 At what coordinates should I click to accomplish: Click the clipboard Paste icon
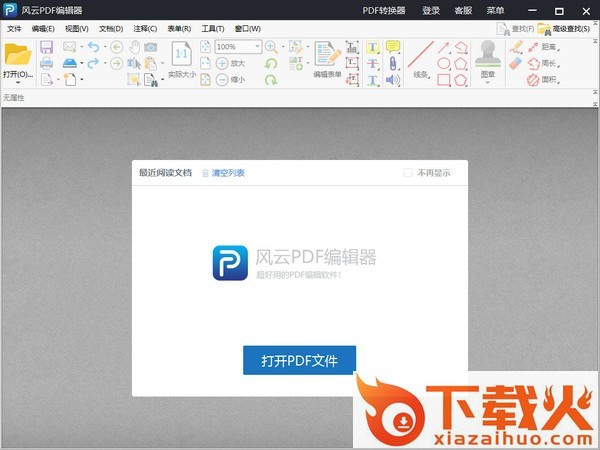point(151,63)
